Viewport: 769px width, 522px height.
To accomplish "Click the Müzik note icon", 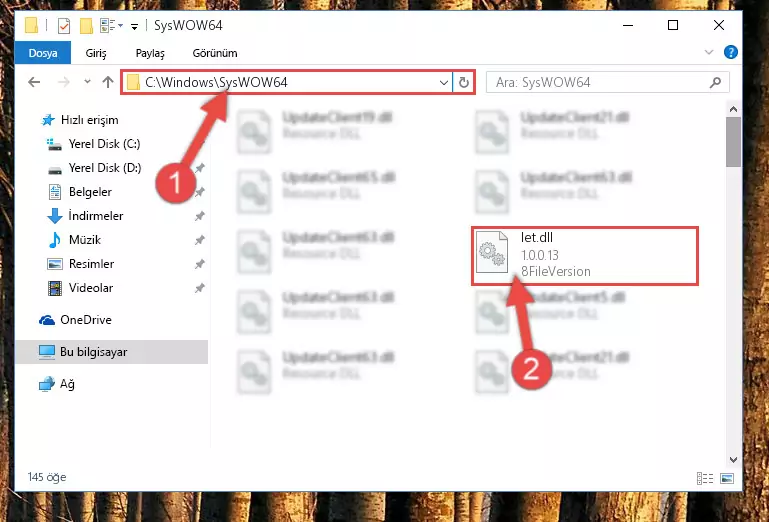I will tap(54, 240).
